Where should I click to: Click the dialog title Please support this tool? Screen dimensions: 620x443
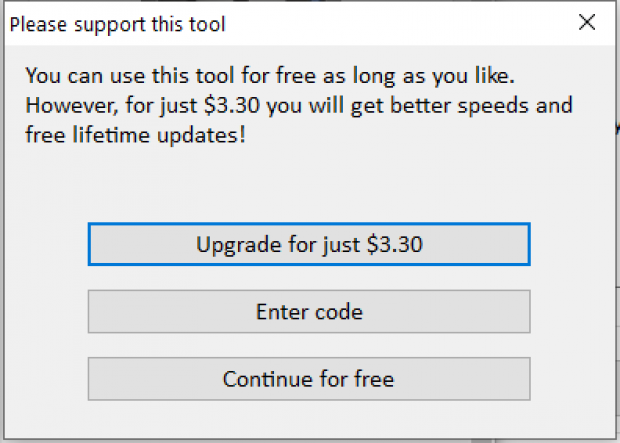pyautogui.click(x=117, y=24)
